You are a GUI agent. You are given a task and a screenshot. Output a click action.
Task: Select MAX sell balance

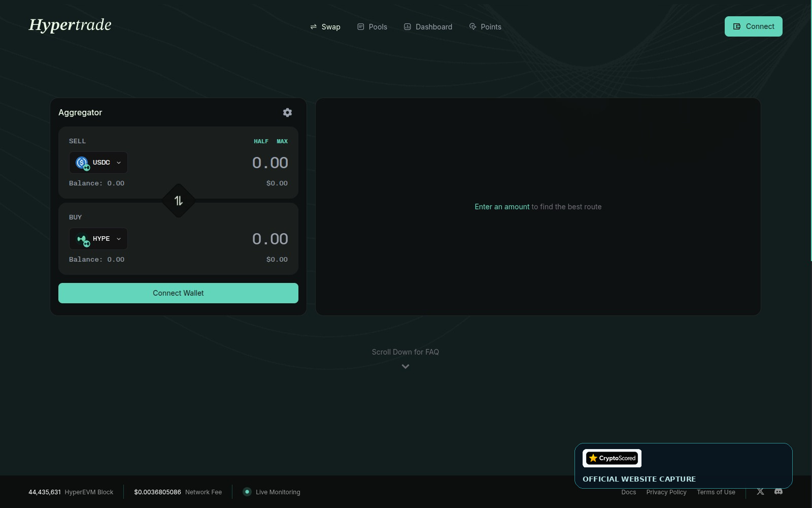[x=282, y=141]
